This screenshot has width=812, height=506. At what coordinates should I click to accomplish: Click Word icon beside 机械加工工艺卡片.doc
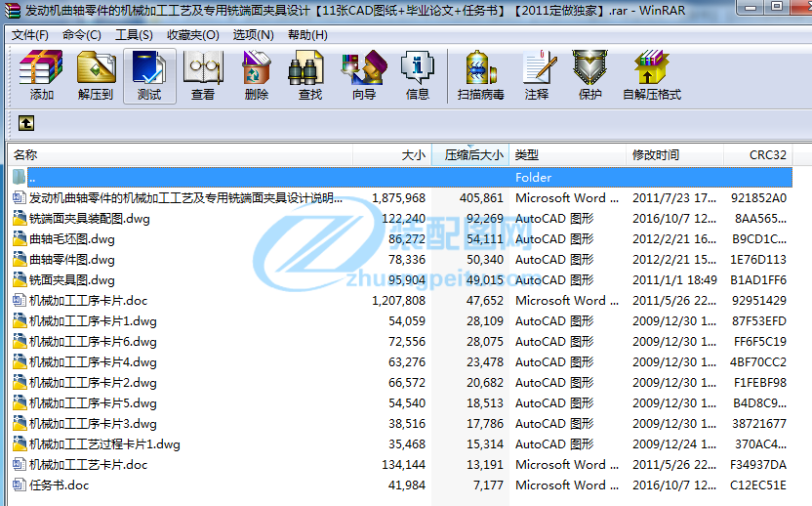[20, 464]
